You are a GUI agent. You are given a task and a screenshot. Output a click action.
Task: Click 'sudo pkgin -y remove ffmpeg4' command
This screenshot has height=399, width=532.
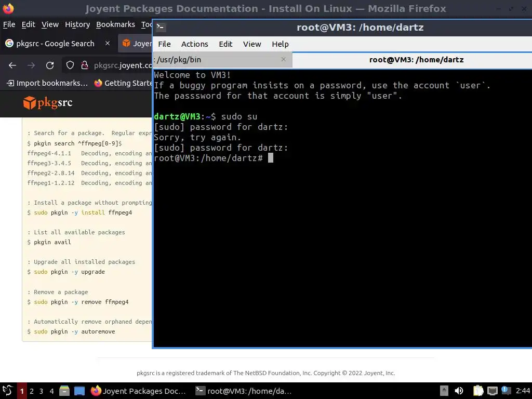point(81,302)
